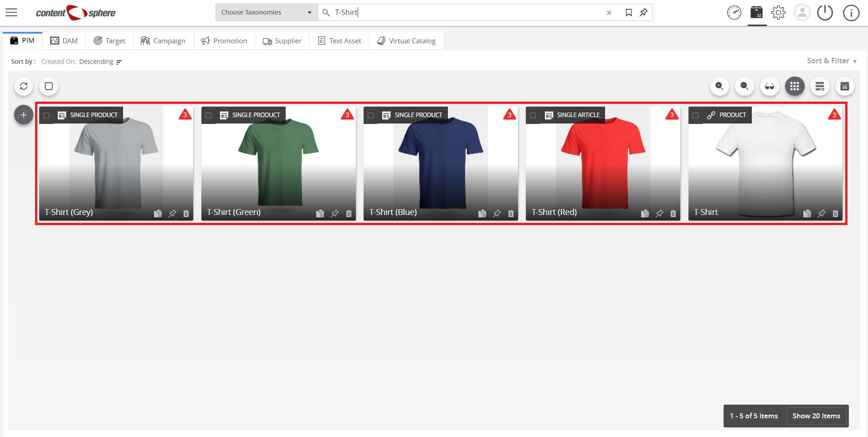This screenshot has width=868, height=437.
Task: Copy the T-Shirt (Blue) item
Action: [x=482, y=213]
